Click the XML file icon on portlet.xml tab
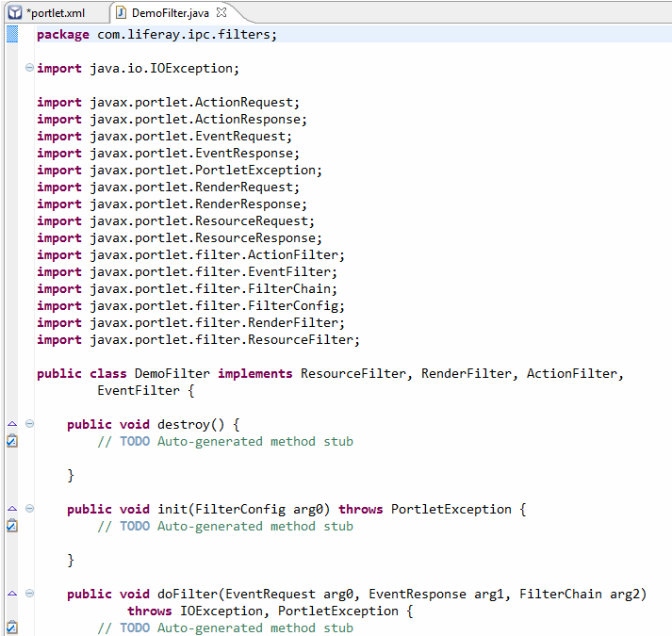 click(14, 12)
